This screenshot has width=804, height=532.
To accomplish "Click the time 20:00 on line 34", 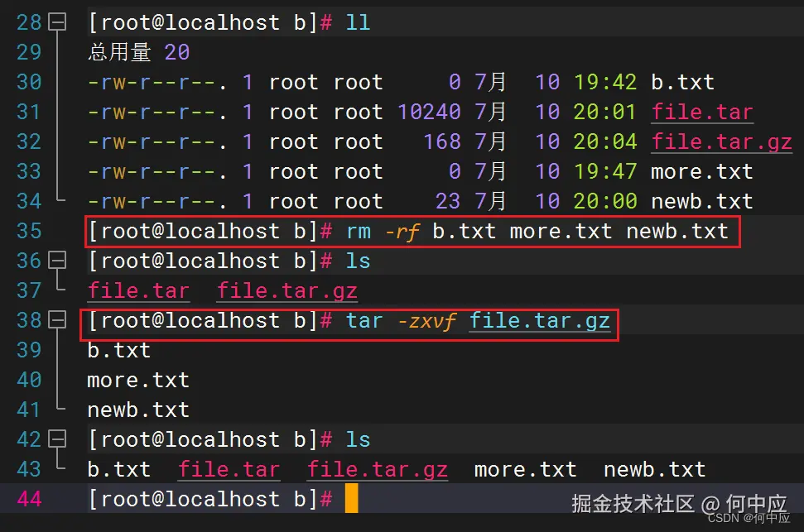I will pyautogui.click(x=605, y=201).
